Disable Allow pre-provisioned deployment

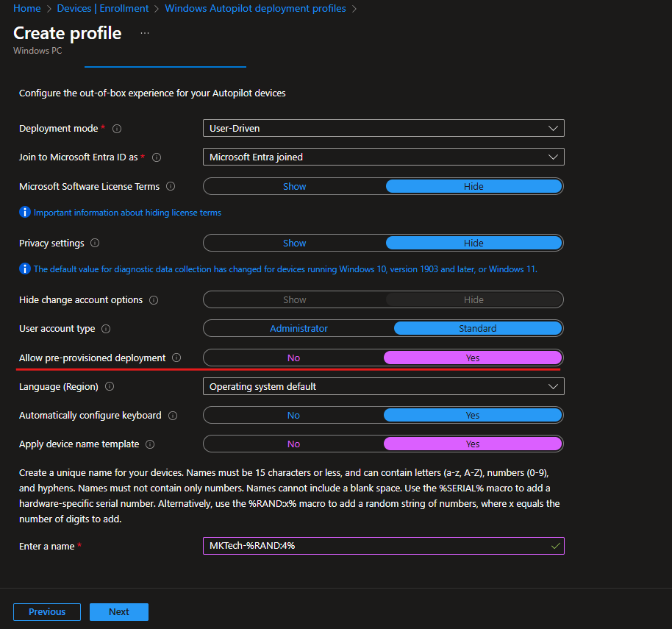point(293,358)
